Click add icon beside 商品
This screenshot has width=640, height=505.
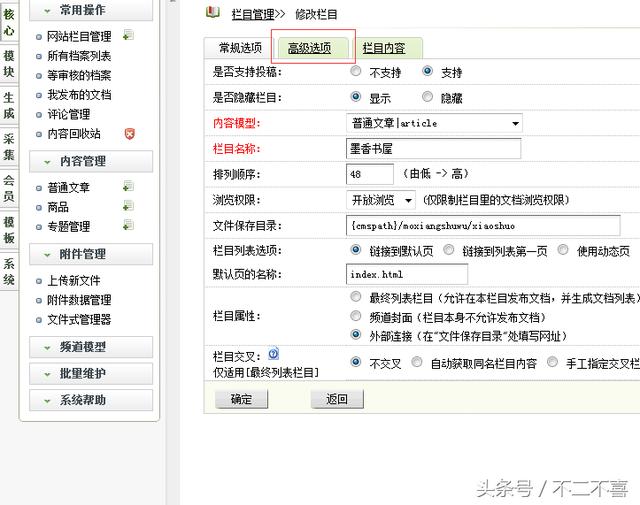[x=128, y=206]
